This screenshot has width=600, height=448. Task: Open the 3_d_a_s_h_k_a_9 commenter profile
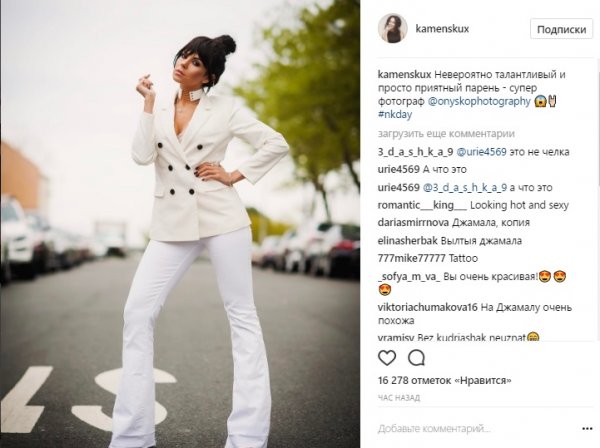(416, 152)
